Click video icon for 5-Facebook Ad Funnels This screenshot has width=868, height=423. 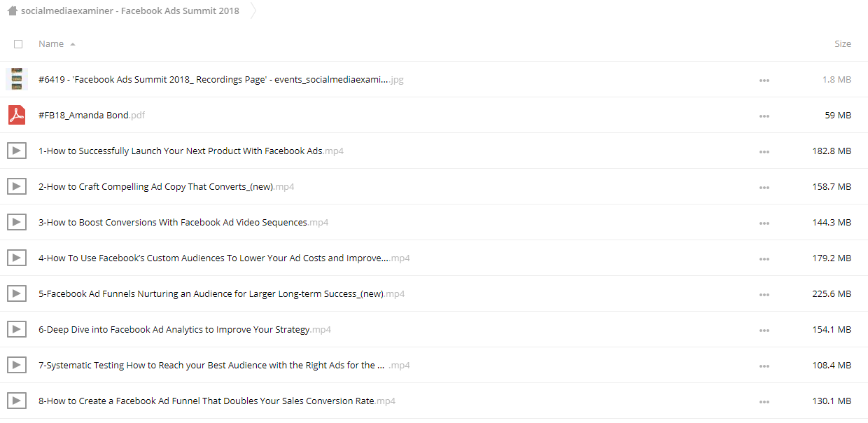pos(17,293)
